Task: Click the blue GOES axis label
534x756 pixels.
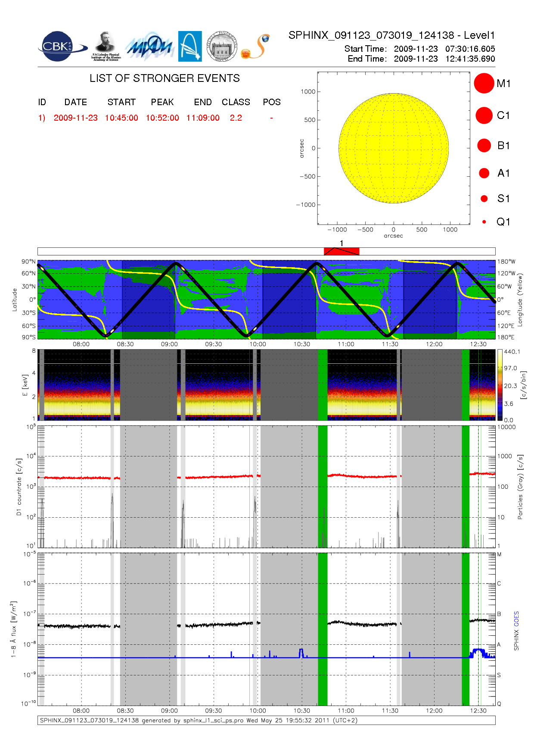Action: [516, 619]
